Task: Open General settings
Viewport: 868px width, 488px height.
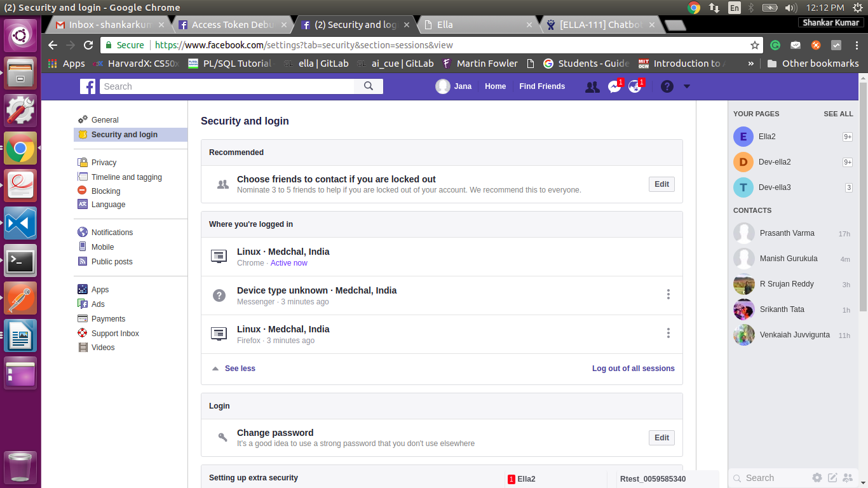Action: point(105,119)
